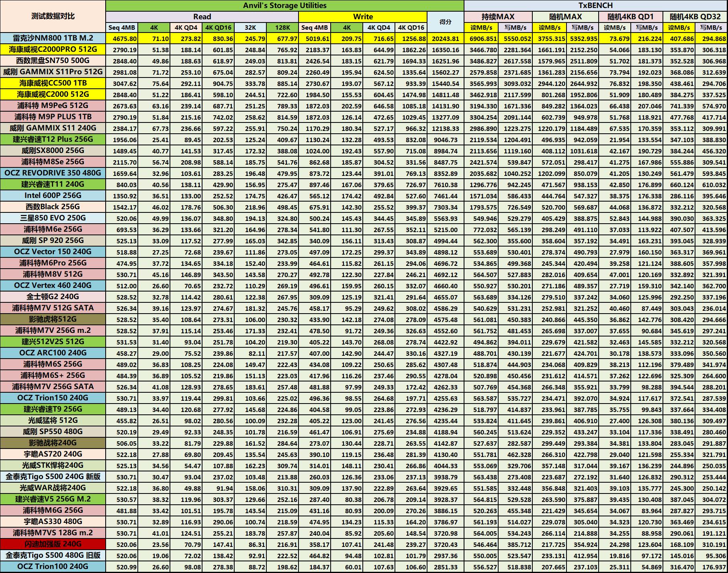Click the 随机MAX header cell
This screenshot has height=573, width=728.
[565, 17]
